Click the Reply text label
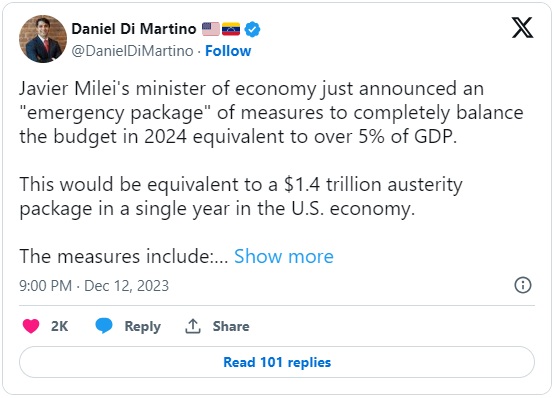 (143, 326)
